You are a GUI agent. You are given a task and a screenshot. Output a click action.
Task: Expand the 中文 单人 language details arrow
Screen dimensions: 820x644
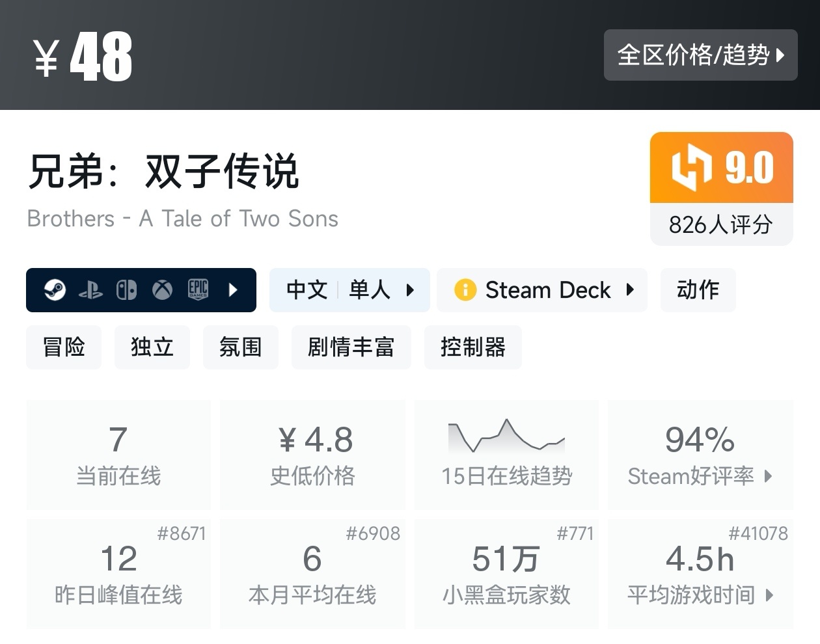tap(410, 290)
